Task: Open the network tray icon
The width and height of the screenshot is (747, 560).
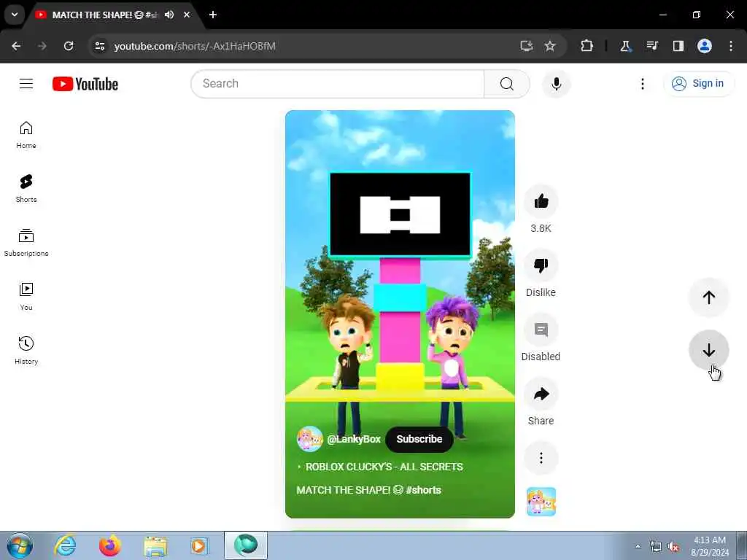Action: [x=656, y=547]
